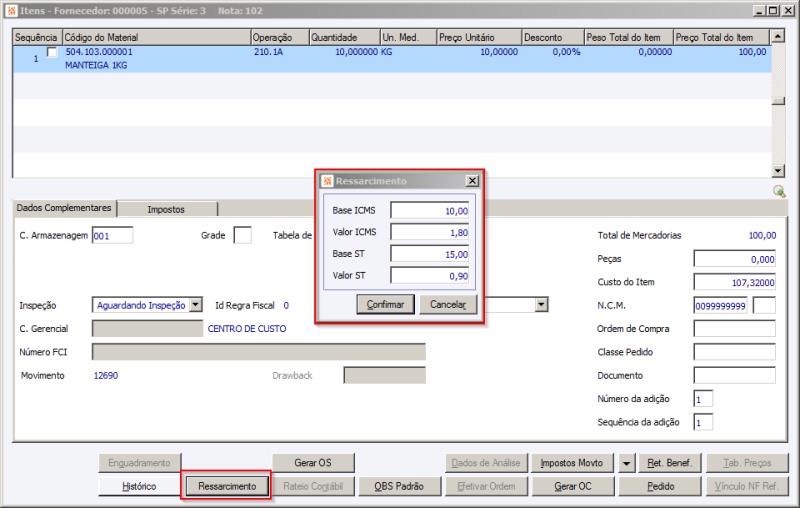Image resolution: width=800 pixels, height=508 pixels.
Task: Click the Itens window title bar icon
Action: point(11,11)
